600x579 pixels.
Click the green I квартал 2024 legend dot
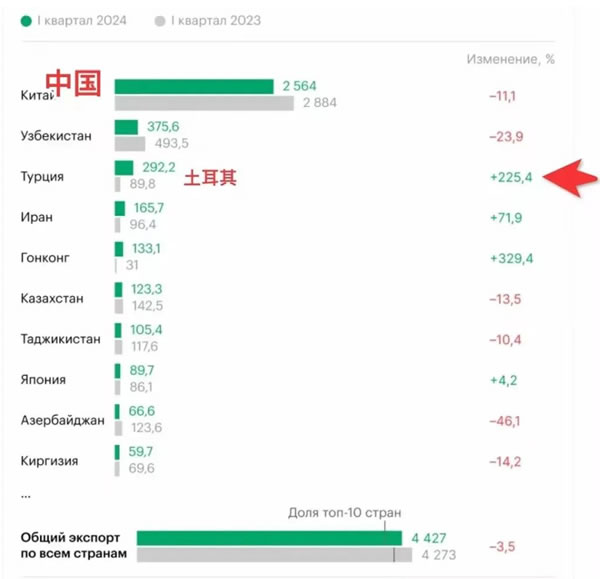26,21
